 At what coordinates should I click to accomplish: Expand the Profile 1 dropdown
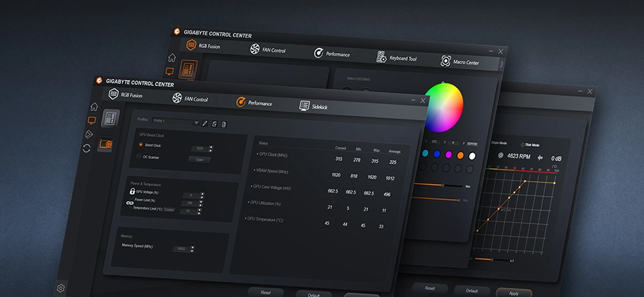[x=175, y=122]
